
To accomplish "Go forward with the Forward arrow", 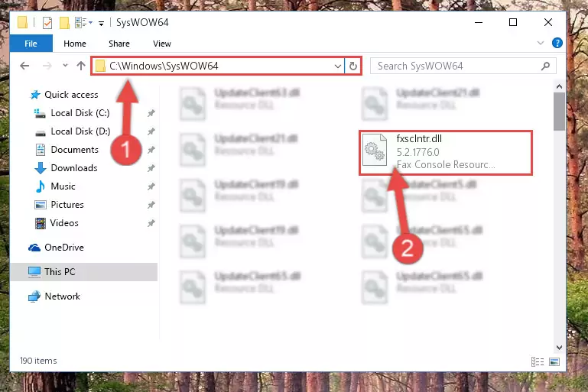I will [47, 66].
